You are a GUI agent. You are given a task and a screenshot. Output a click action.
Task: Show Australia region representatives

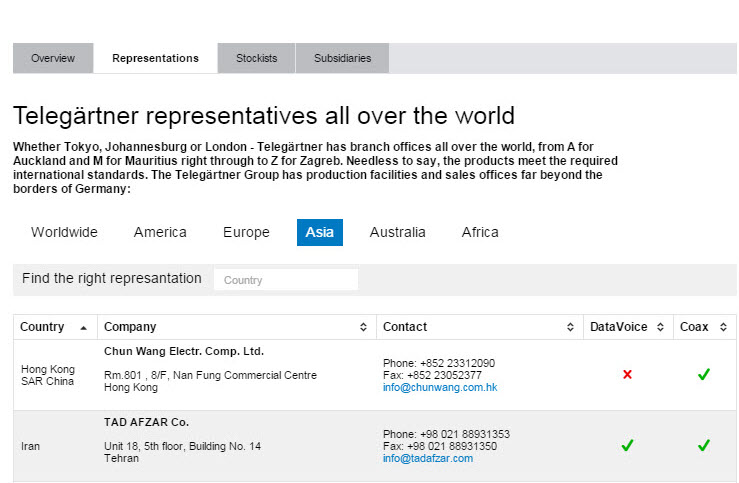click(397, 232)
